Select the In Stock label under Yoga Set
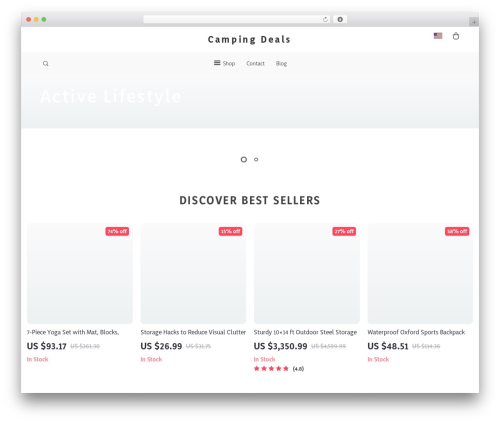 tap(38, 359)
